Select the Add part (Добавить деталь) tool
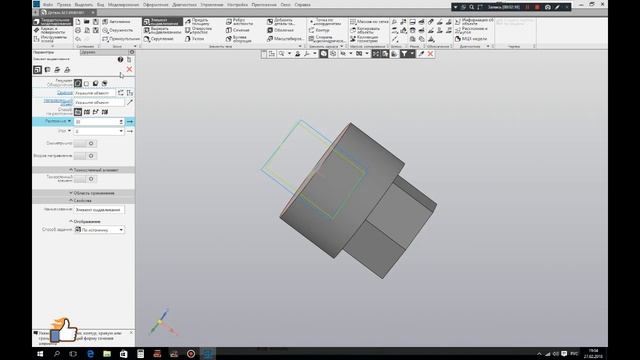Screen dimensions: 640x360 pyautogui.click(x=281, y=21)
